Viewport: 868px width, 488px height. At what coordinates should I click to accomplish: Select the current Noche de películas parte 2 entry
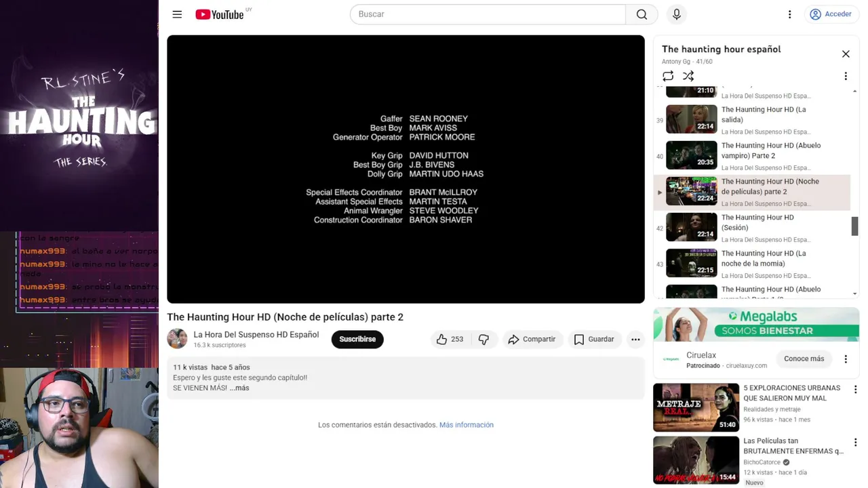click(751, 192)
